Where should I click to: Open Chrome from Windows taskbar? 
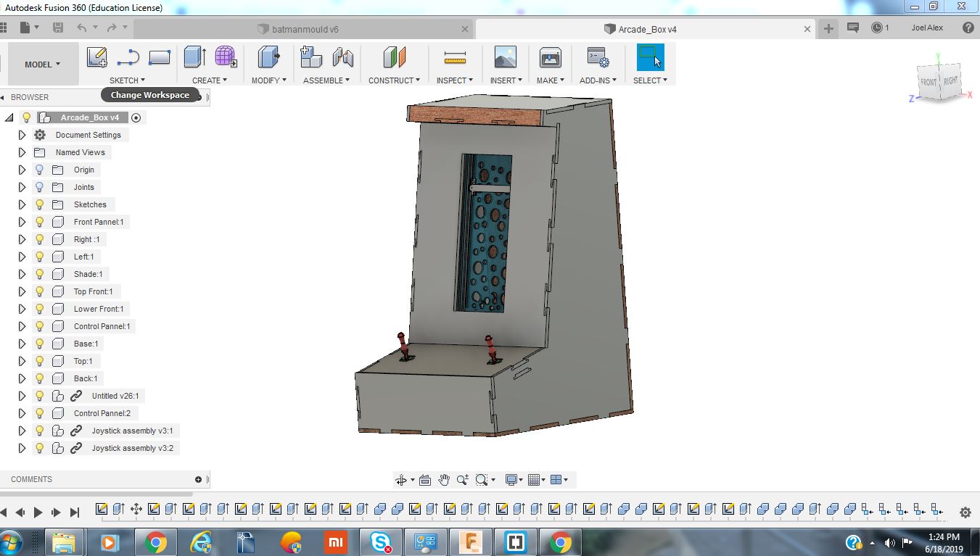155,542
